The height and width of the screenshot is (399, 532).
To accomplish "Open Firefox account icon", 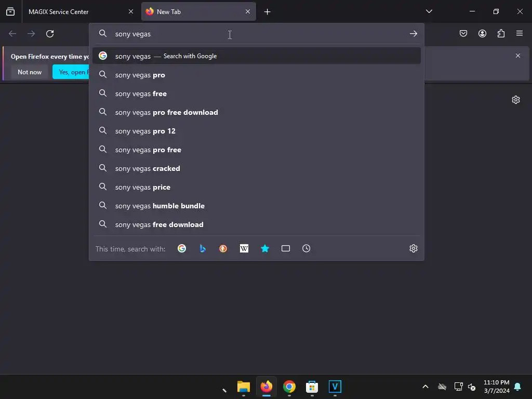I will (x=482, y=33).
